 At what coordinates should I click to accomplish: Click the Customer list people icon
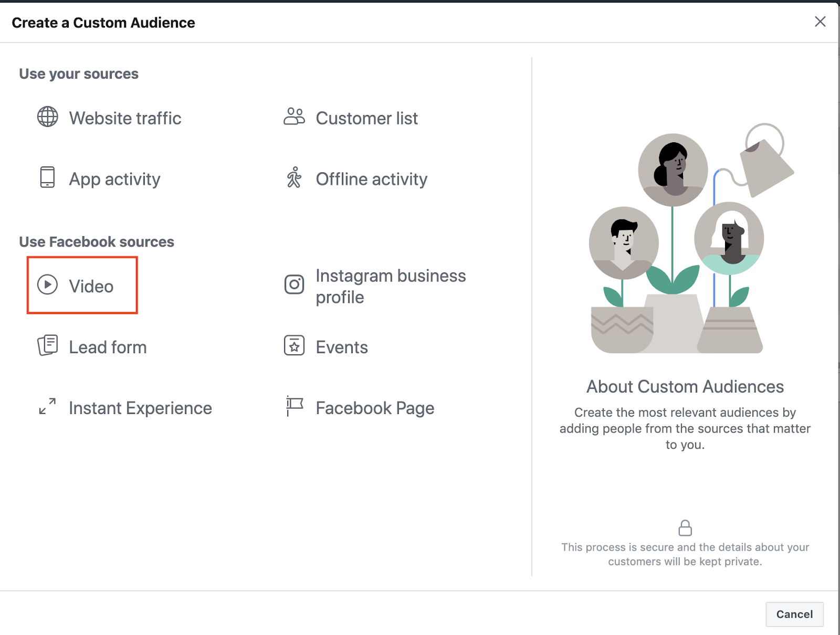(294, 117)
